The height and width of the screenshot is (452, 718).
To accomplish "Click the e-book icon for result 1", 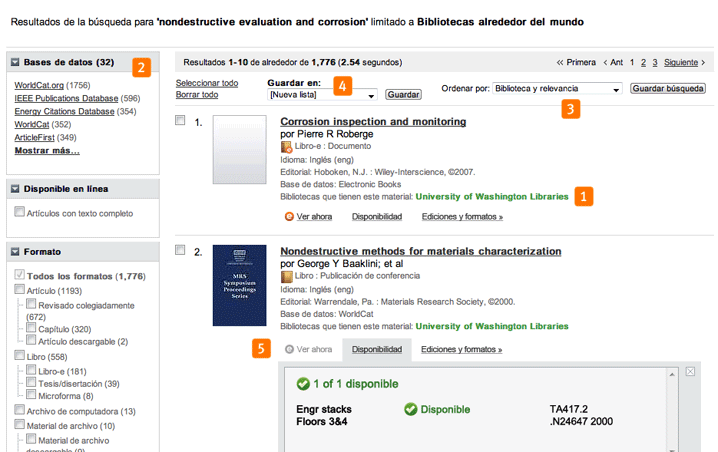I will point(287,146).
